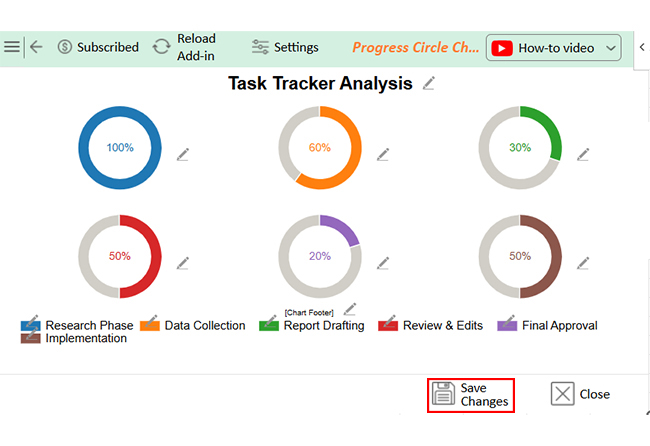This screenshot has height=446, width=650.
Task: Click pencil icon beside 100% blue circle
Action: pyautogui.click(x=182, y=154)
